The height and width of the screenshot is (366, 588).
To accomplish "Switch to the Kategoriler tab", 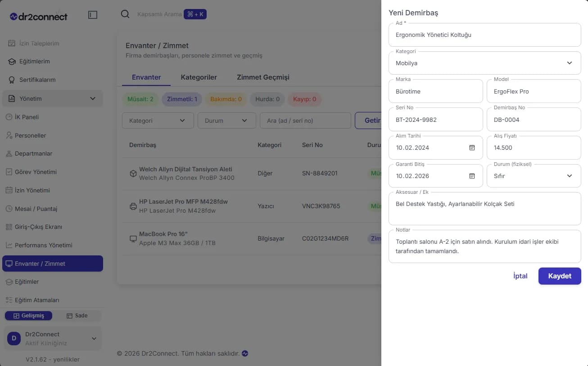I will click(x=199, y=77).
